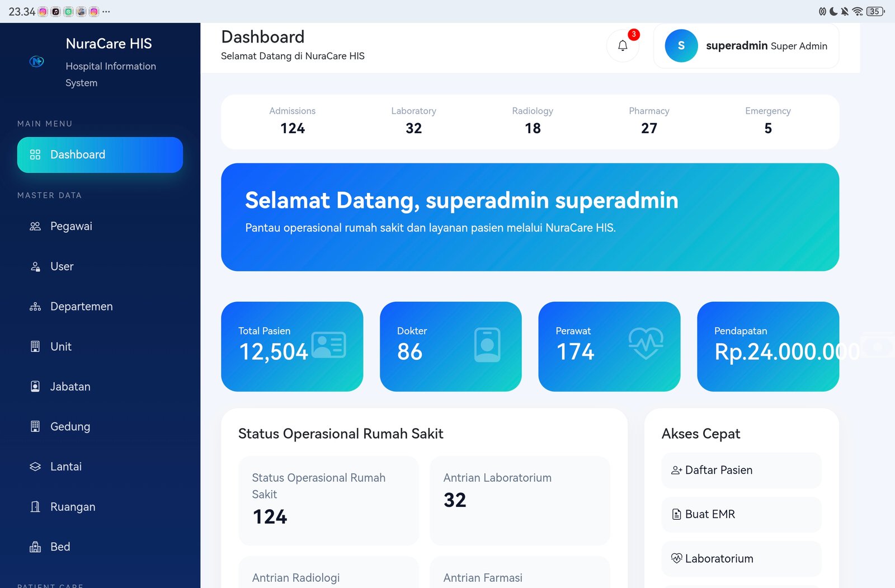Open the Dokter stat card
Screen dimensions: 895x588
451,346
